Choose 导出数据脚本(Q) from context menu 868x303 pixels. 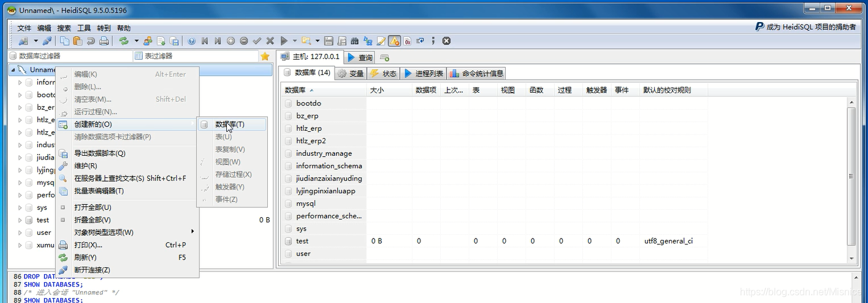127,153
